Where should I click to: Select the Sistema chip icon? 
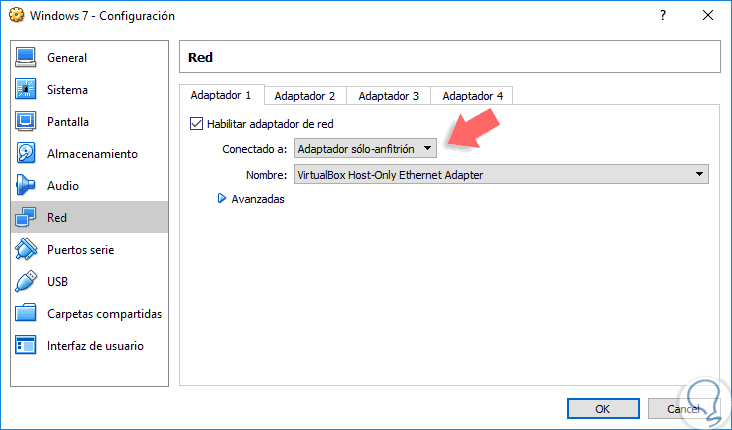26,90
